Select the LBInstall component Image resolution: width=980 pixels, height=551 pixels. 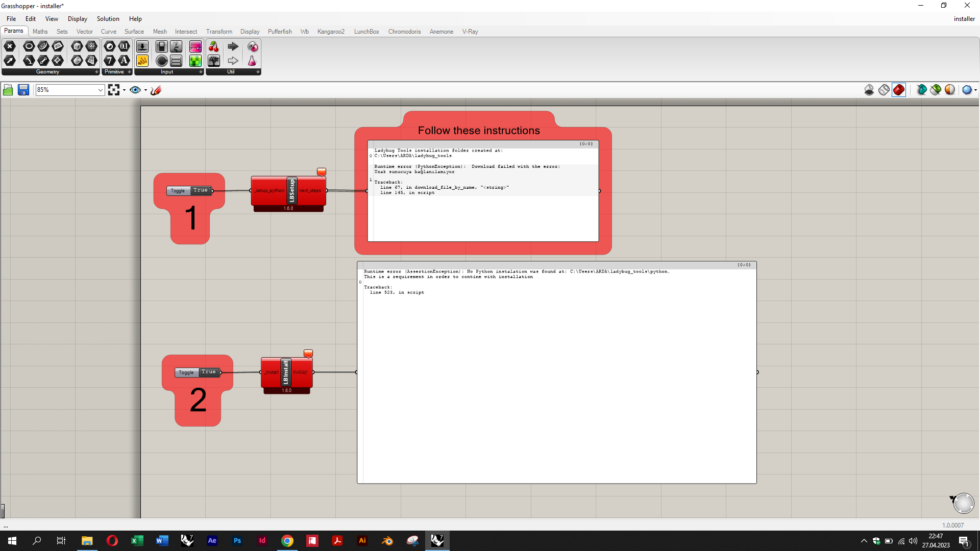(286, 372)
